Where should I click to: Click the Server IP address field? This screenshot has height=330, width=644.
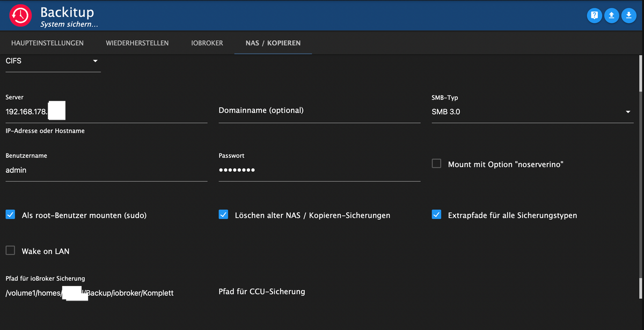click(x=106, y=112)
